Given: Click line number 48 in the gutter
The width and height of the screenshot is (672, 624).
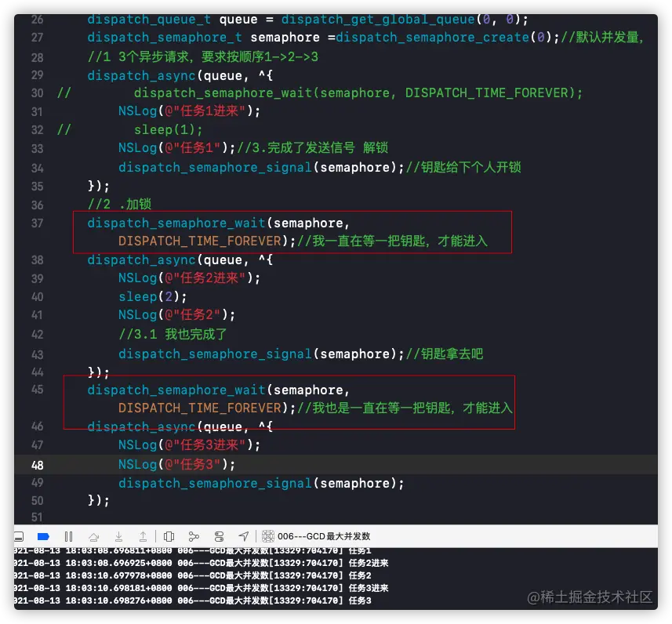Looking at the screenshot, I should point(38,465).
